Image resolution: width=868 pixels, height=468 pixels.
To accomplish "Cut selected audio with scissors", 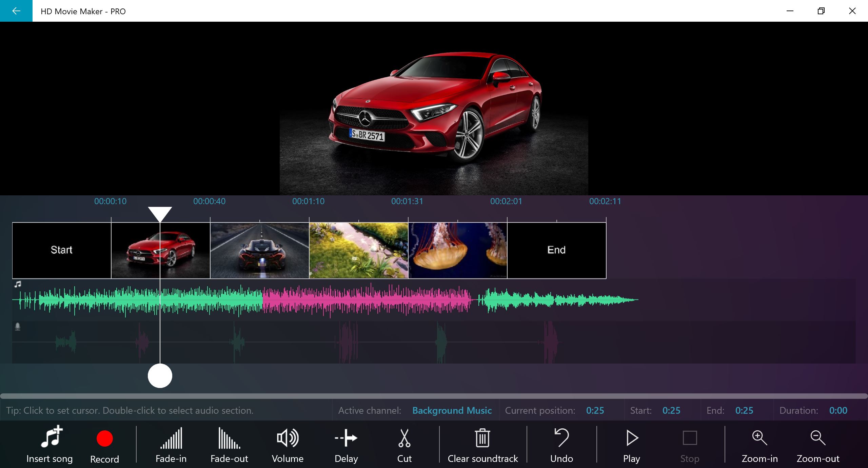I will [x=404, y=444].
